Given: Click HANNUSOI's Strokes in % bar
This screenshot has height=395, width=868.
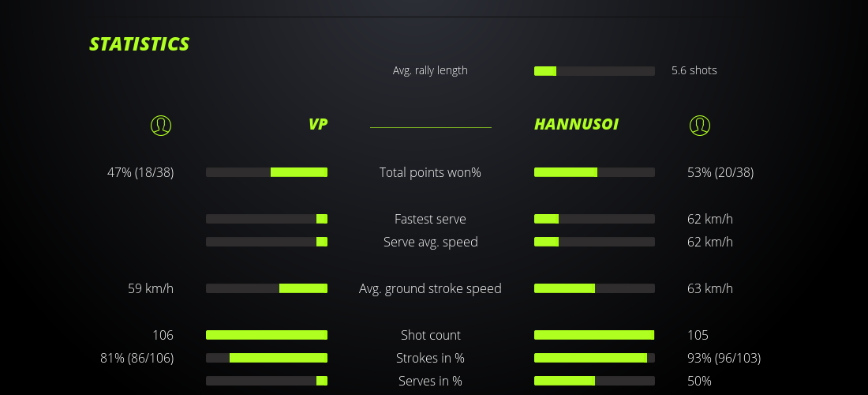Looking at the screenshot, I should click(x=594, y=358).
